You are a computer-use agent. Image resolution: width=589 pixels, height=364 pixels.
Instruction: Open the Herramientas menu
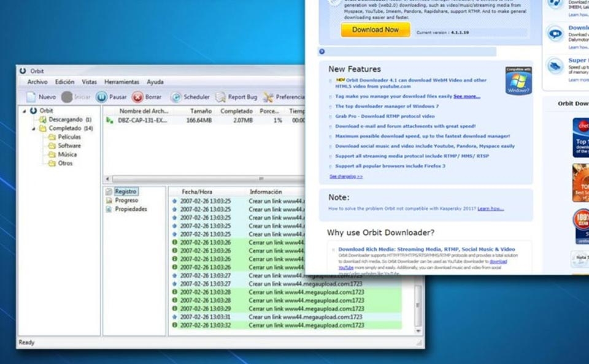tap(122, 82)
